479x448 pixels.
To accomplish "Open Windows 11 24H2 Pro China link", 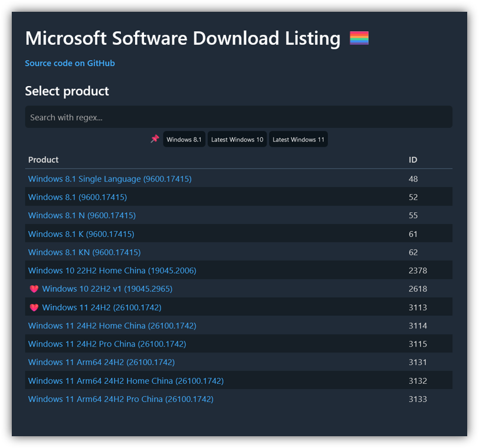I will click(107, 344).
